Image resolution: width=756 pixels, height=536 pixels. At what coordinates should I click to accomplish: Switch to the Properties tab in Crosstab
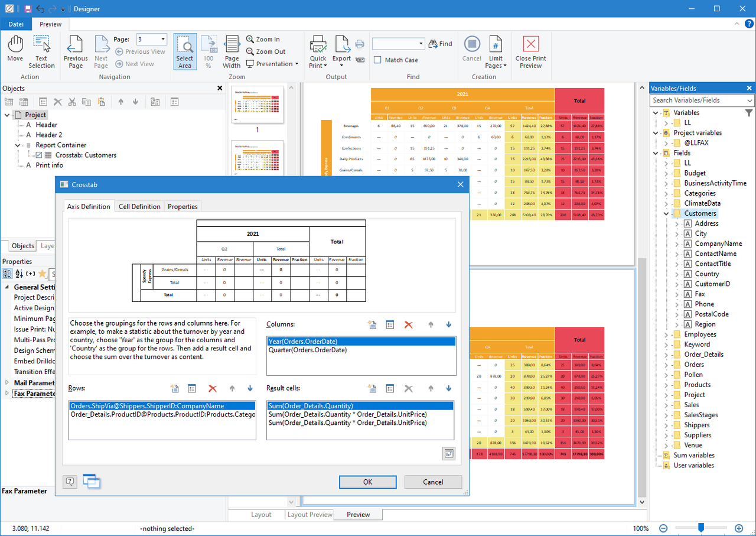(x=183, y=206)
